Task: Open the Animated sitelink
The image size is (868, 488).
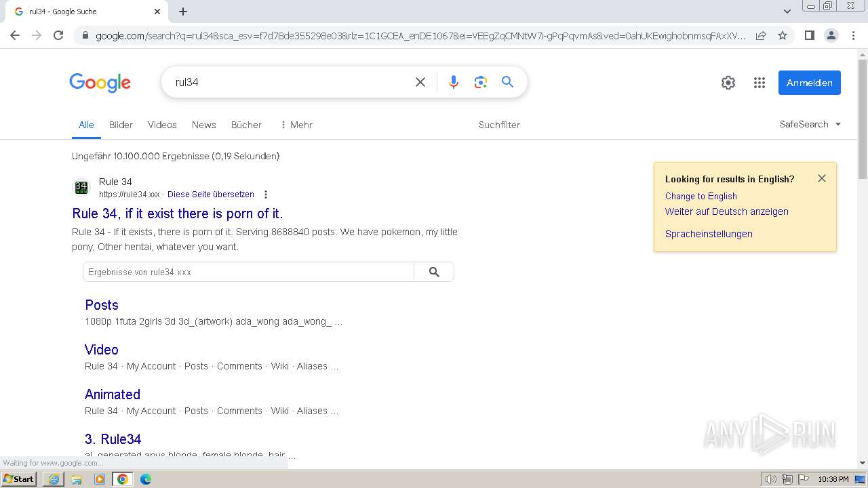Action: point(113,394)
